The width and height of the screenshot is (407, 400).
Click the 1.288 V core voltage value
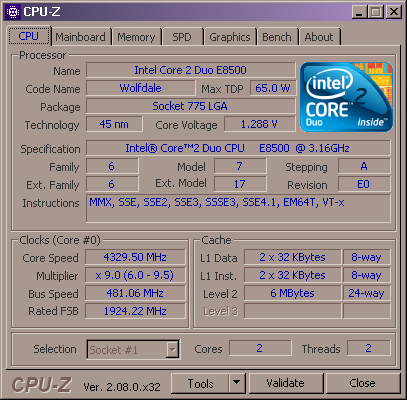(260, 124)
